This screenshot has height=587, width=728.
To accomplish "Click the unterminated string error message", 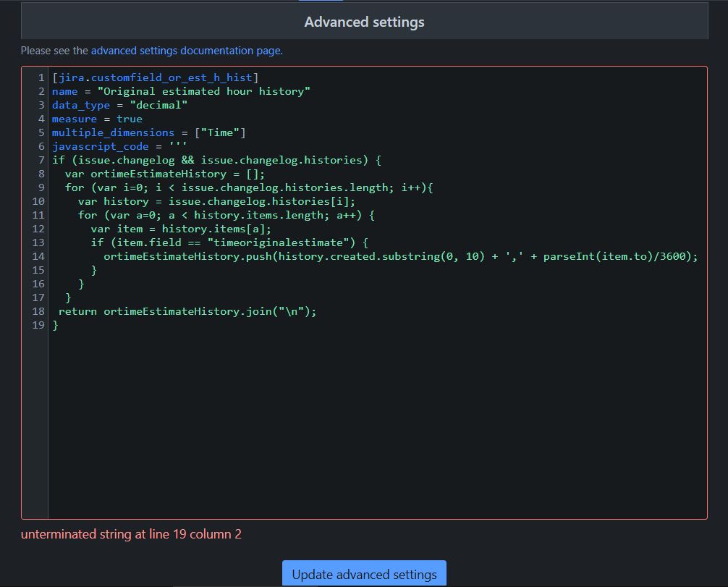I will tap(132, 534).
